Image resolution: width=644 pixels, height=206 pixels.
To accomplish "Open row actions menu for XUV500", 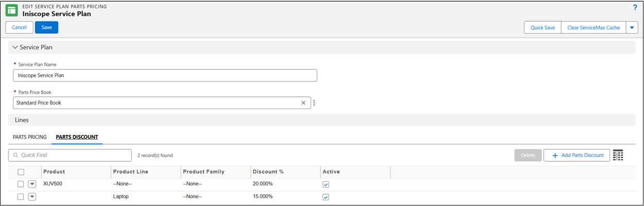I will click(32, 184).
